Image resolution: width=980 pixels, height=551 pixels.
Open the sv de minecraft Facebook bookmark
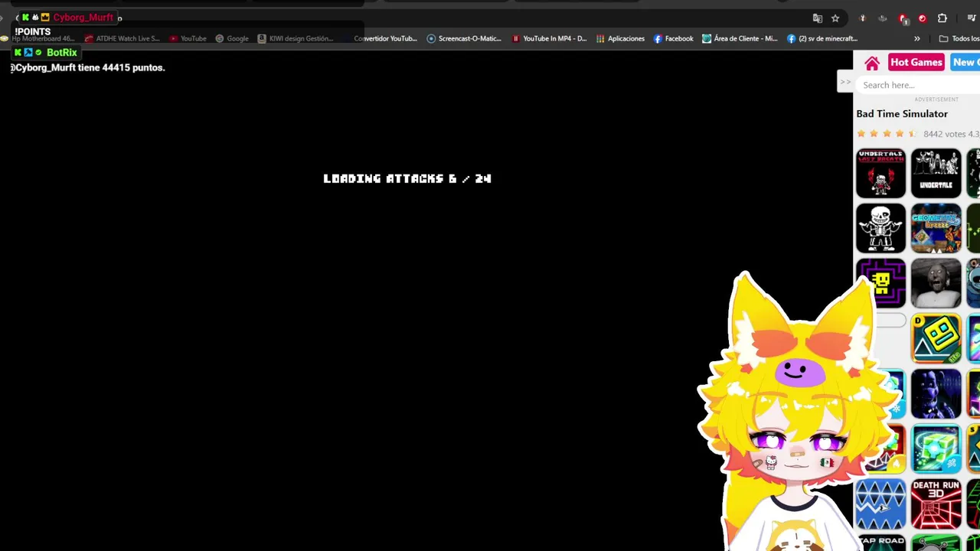tap(822, 38)
